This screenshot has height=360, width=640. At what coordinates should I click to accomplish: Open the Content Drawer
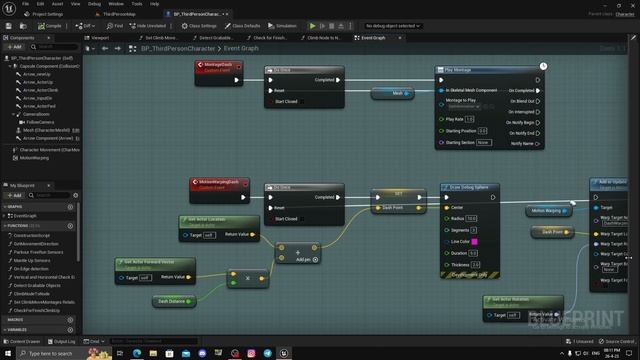tap(22, 341)
